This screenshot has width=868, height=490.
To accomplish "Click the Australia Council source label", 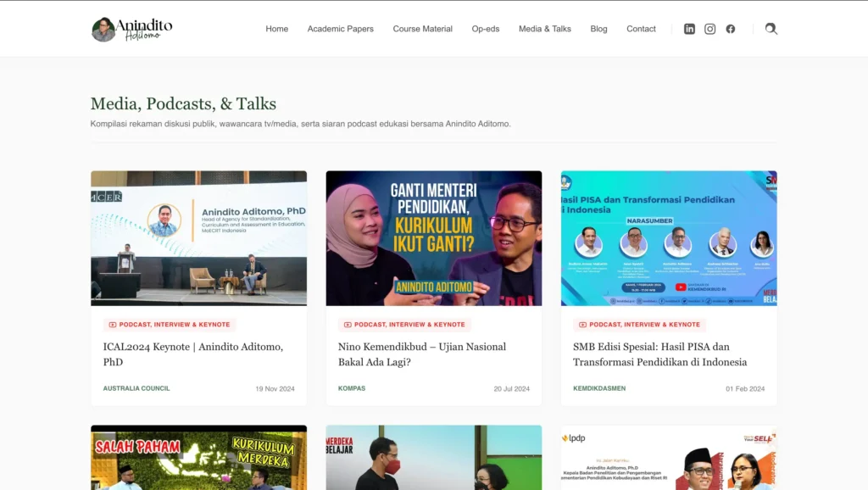I will 136,388.
